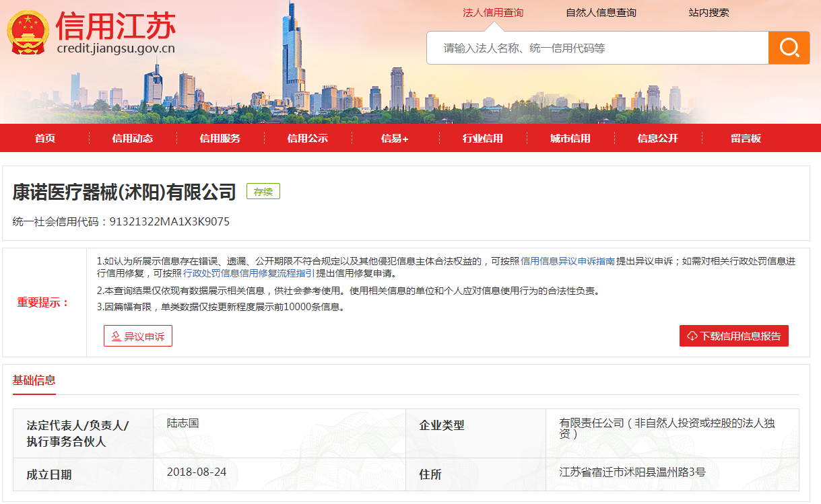Click address 江苏省宿迁市沭阳县温州路3号
The width and height of the screenshot is (821, 504).
pos(632,472)
